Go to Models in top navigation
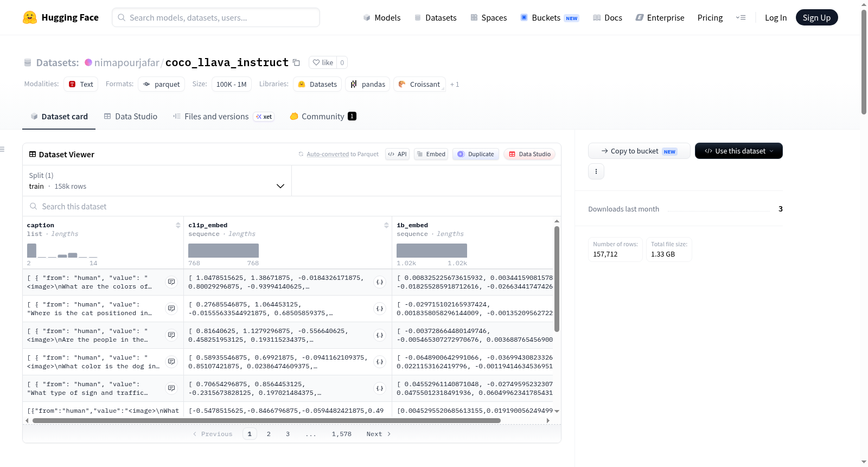 (x=382, y=17)
